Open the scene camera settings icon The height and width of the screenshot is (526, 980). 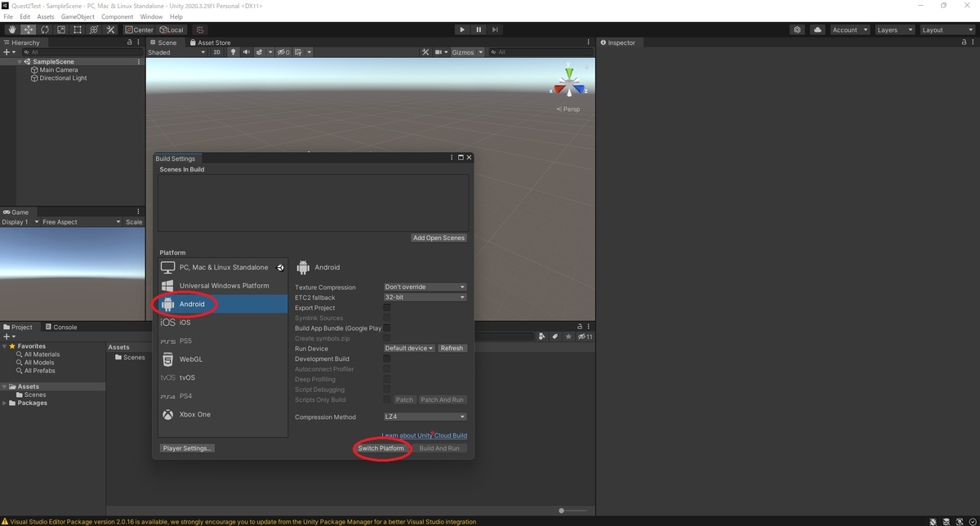pos(442,52)
